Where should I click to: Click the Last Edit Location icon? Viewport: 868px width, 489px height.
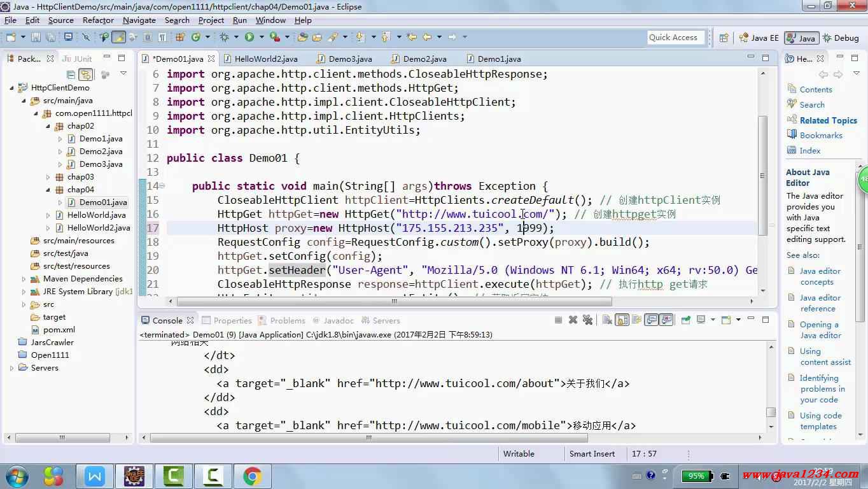click(411, 38)
